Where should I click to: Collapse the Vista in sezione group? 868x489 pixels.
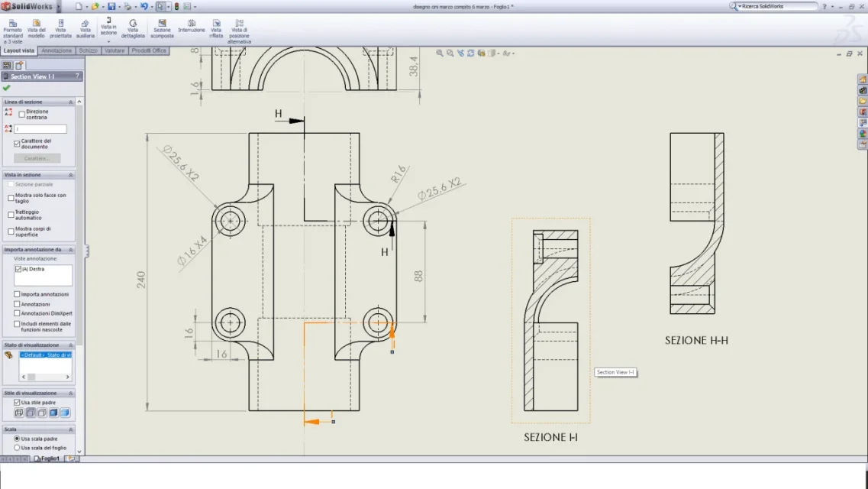click(71, 174)
